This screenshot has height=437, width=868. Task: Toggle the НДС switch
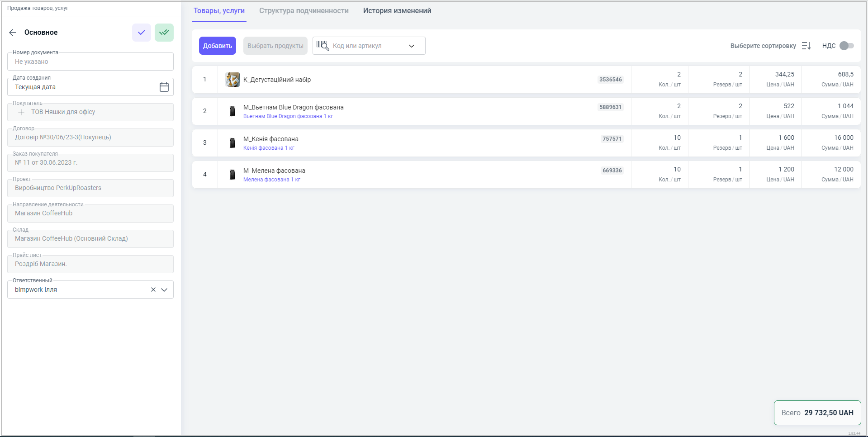coord(846,46)
